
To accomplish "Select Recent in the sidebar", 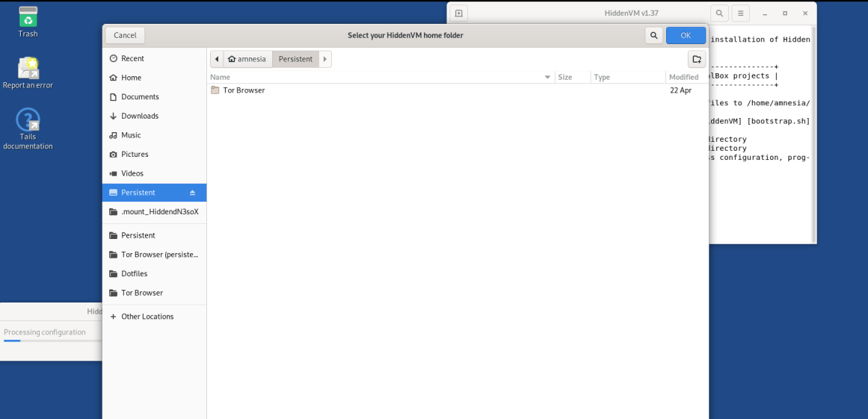I will 155,58.
